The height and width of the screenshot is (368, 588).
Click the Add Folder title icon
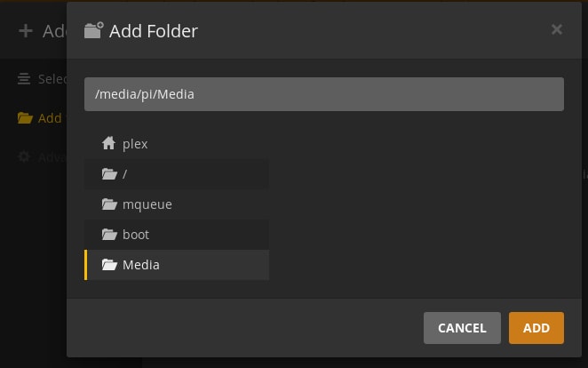pyautogui.click(x=94, y=30)
